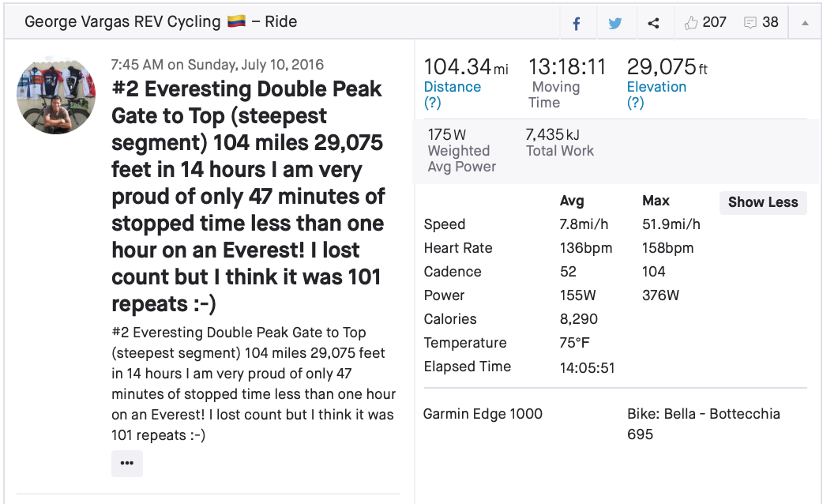Select the Bike: Bella - Bottecchia 695 text
The height and width of the screenshot is (504, 823).
(x=703, y=423)
